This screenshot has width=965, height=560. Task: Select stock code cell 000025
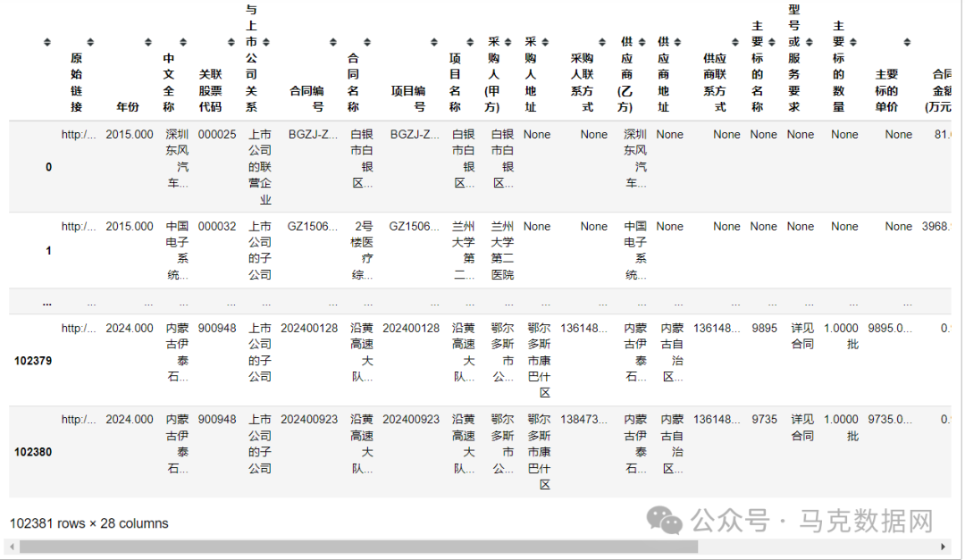tap(217, 134)
